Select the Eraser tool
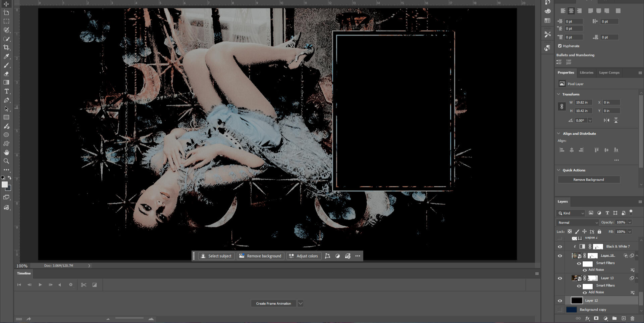 click(x=6, y=74)
